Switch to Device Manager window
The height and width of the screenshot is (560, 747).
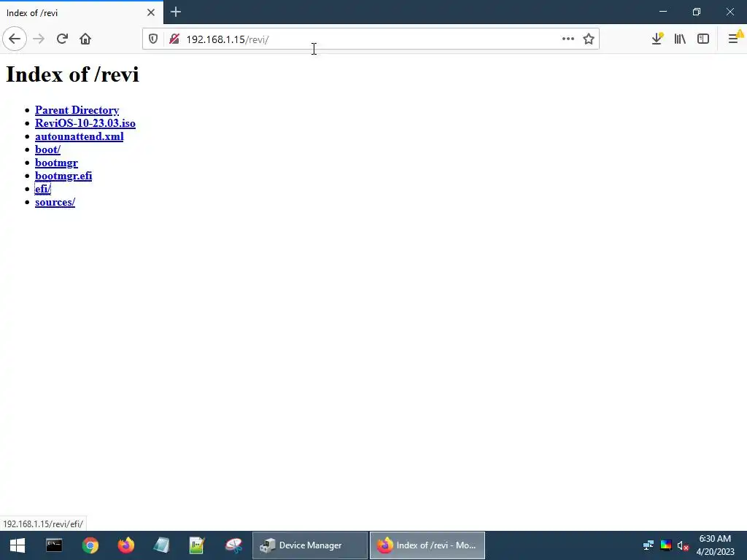point(309,545)
